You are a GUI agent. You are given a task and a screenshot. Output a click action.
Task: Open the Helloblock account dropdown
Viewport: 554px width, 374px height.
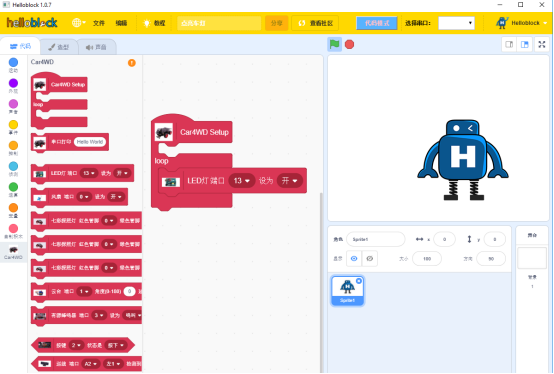[521, 23]
